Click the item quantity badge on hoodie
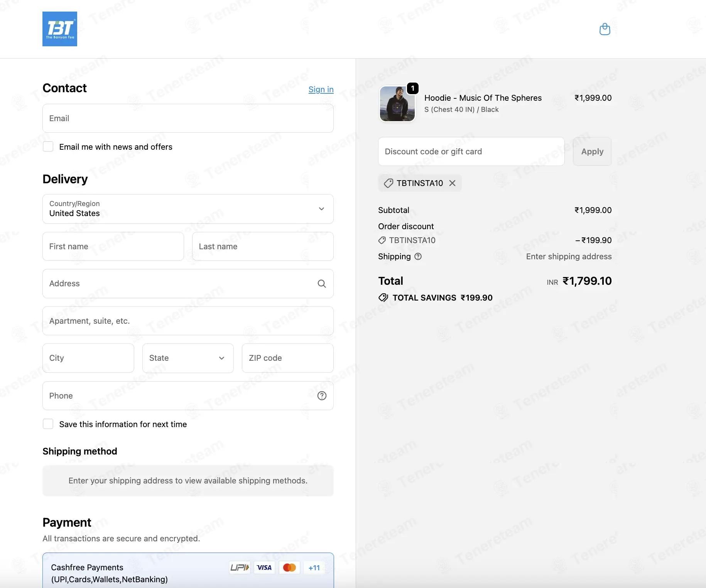The height and width of the screenshot is (588, 706). click(x=413, y=88)
